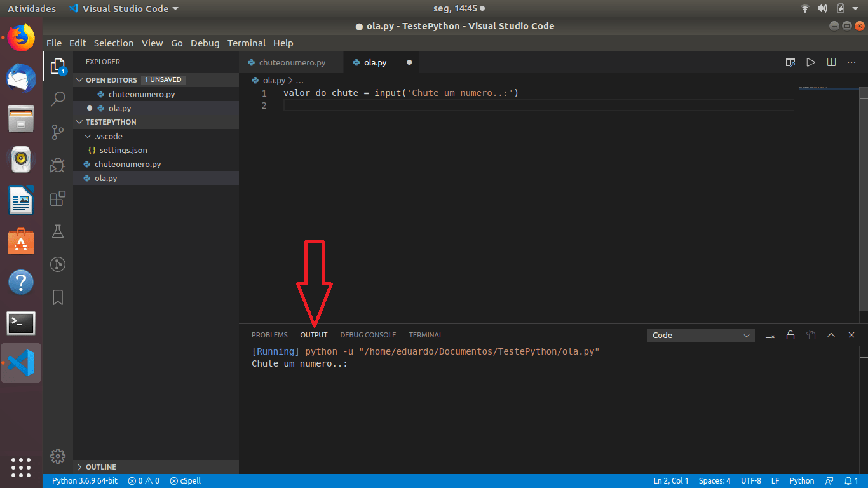This screenshot has width=868, height=488.
Task: Open the Source Control view
Action: pos(58,132)
